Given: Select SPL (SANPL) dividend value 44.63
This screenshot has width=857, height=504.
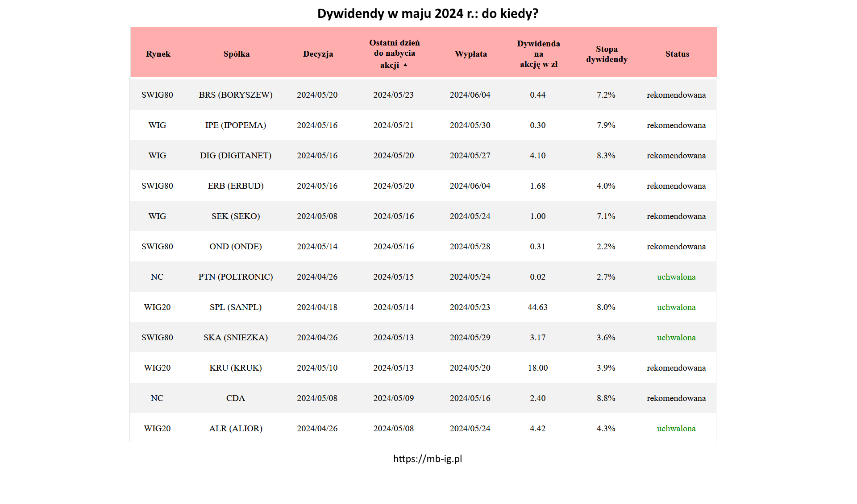Looking at the screenshot, I should point(537,307).
